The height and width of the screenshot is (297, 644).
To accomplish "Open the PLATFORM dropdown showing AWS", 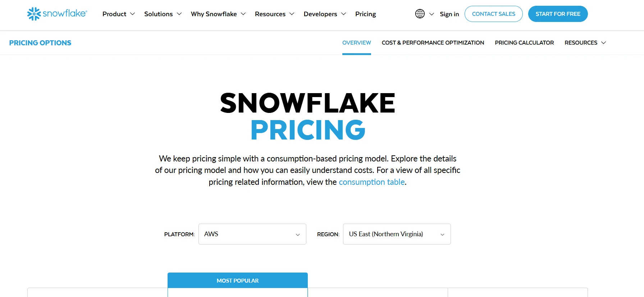I will pyautogui.click(x=252, y=234).
